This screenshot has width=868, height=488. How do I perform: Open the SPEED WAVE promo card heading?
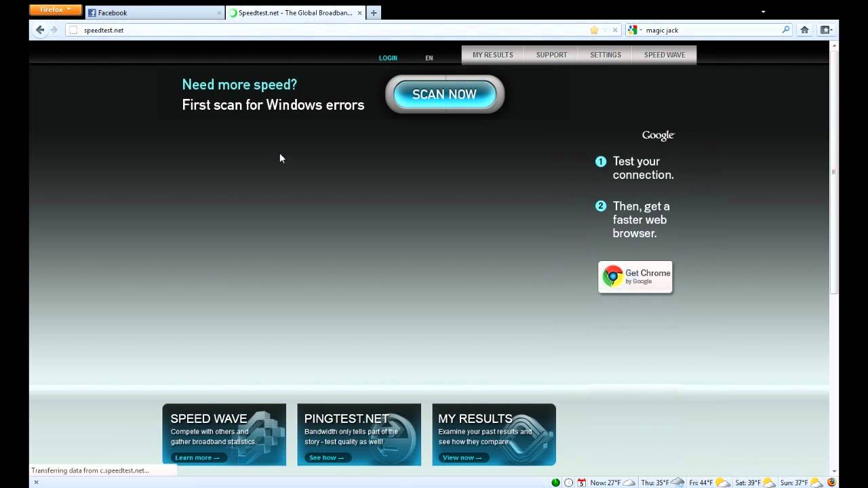[209, 419]
